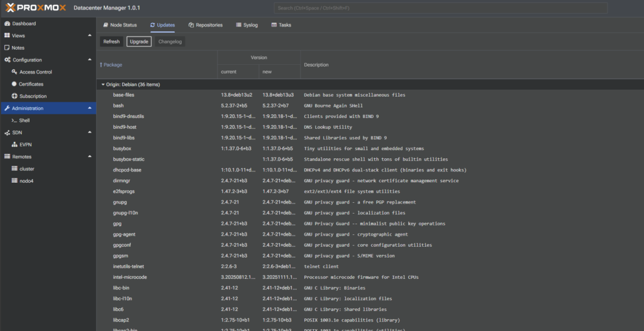Open the Subscription page
The image size is (644, 331).
coord(48,96)
